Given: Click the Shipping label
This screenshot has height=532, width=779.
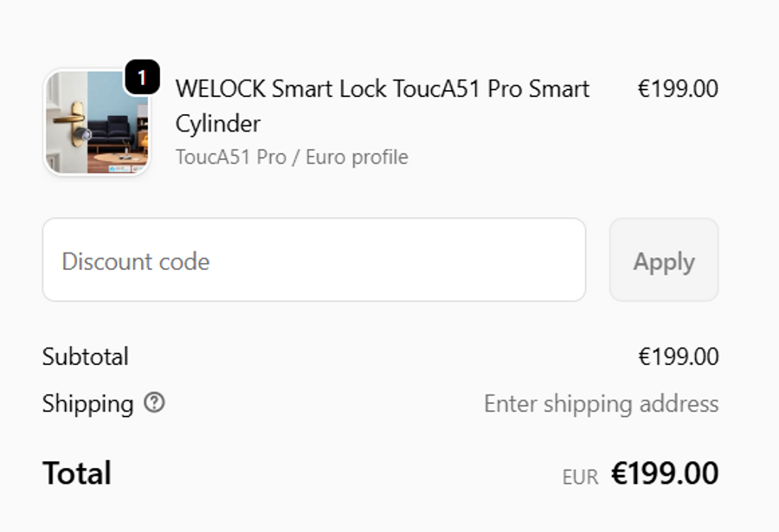Looking at the screenshot, I should pyautogui.click(x=87, y=404).
